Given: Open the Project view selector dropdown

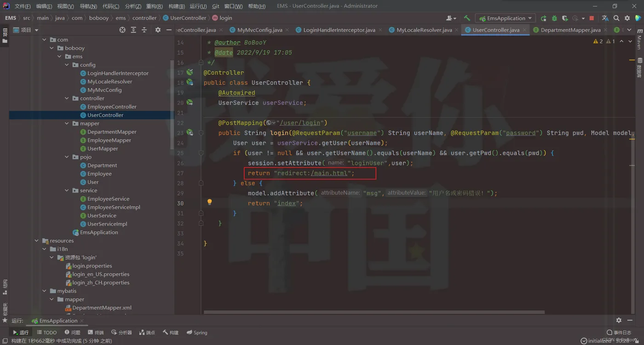Looking at the screenshot, I should point(26,30).
